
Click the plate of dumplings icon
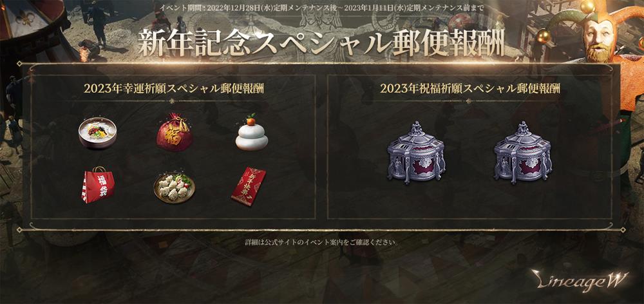tap(174, 187)
